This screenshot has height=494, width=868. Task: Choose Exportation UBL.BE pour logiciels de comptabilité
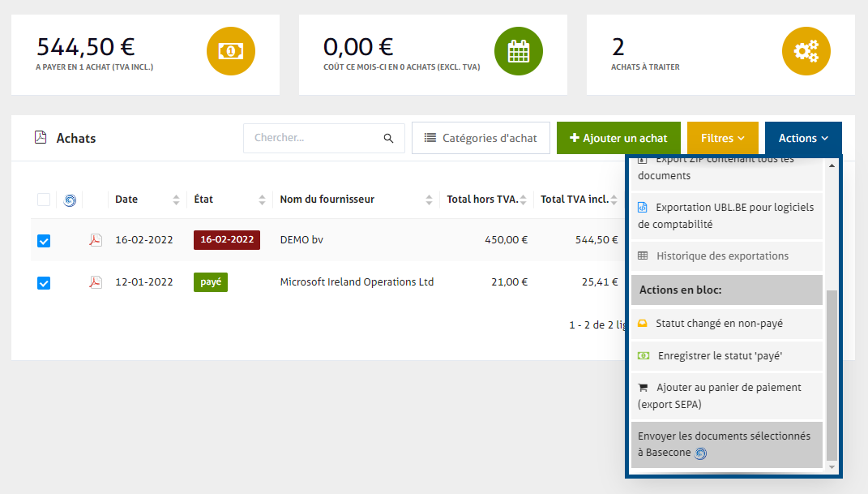pyautogui.click(x=726, y=215)
